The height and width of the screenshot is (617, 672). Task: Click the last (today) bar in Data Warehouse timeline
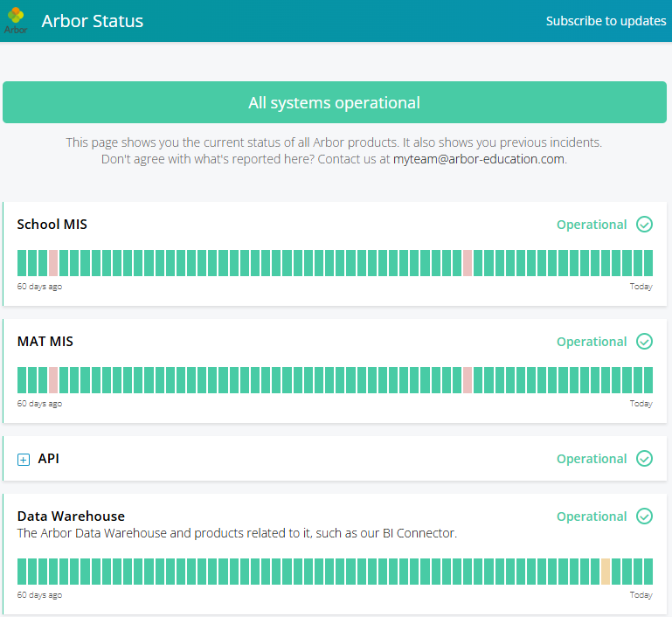pos(648,572)
